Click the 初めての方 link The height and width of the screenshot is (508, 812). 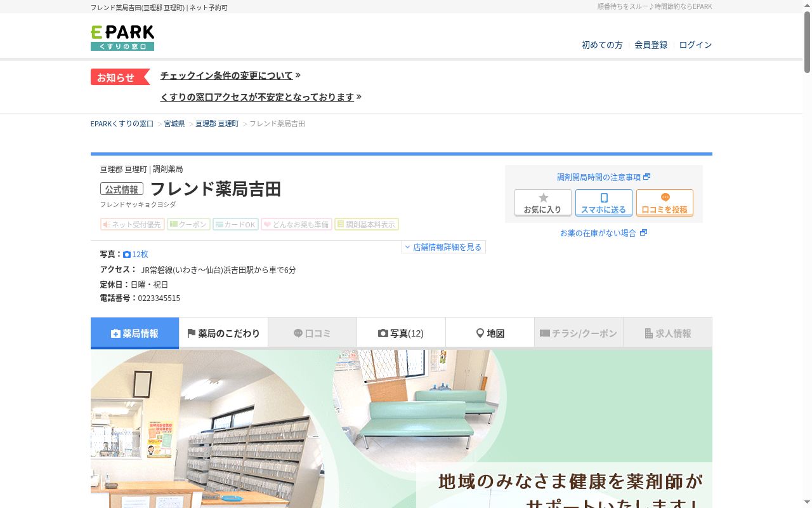tap(602, 45)
